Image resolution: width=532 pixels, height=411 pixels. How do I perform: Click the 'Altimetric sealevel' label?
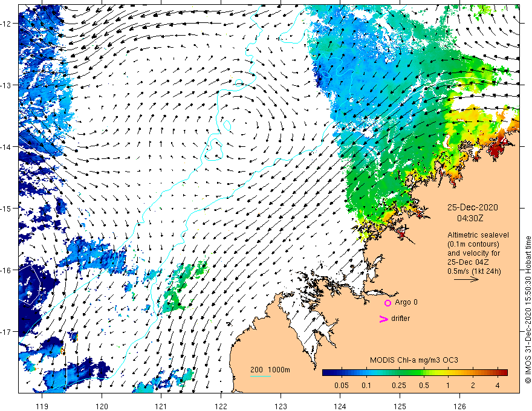coord(478,235)
